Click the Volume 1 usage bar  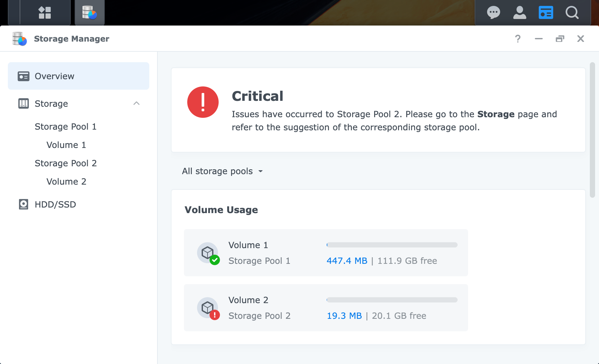[392, 245]
